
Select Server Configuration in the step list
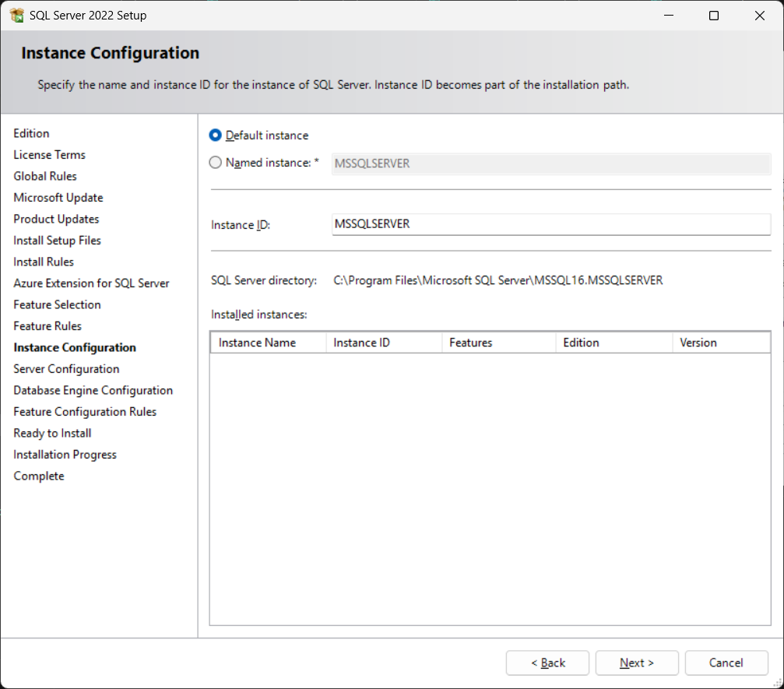coord(66,369)
